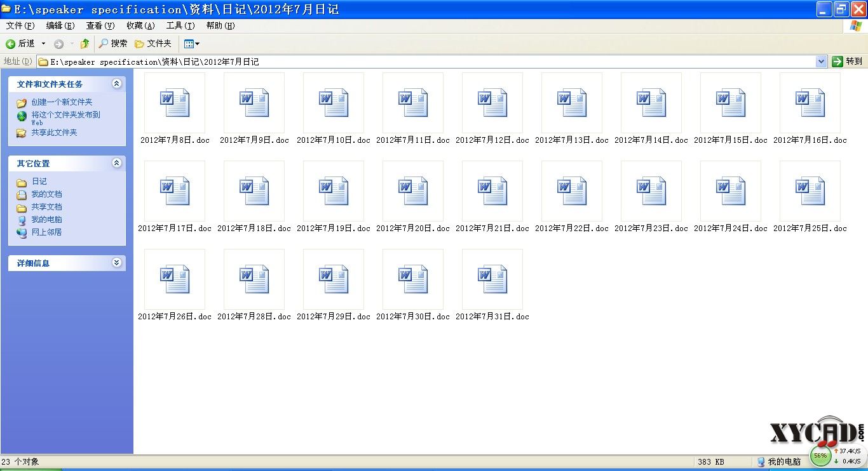868x471 pixels.
Task: Click the 2012年7月18日.doc document icon
Action: pos(254,191)
